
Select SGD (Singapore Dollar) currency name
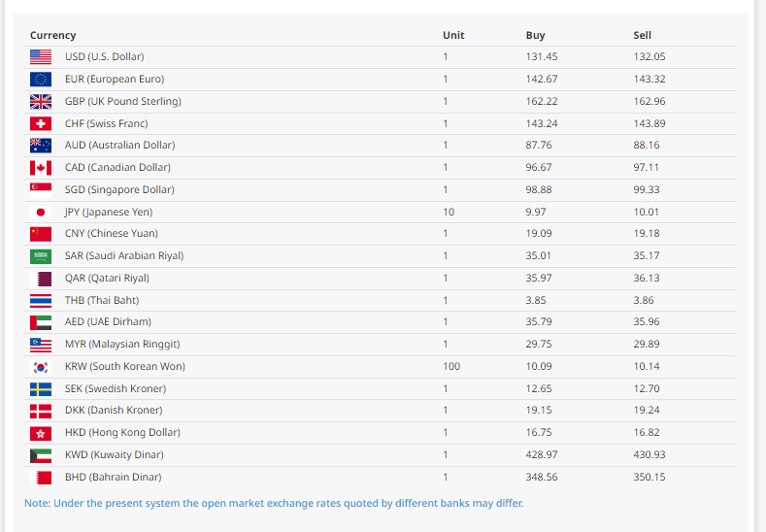click(x=119, y=189)
